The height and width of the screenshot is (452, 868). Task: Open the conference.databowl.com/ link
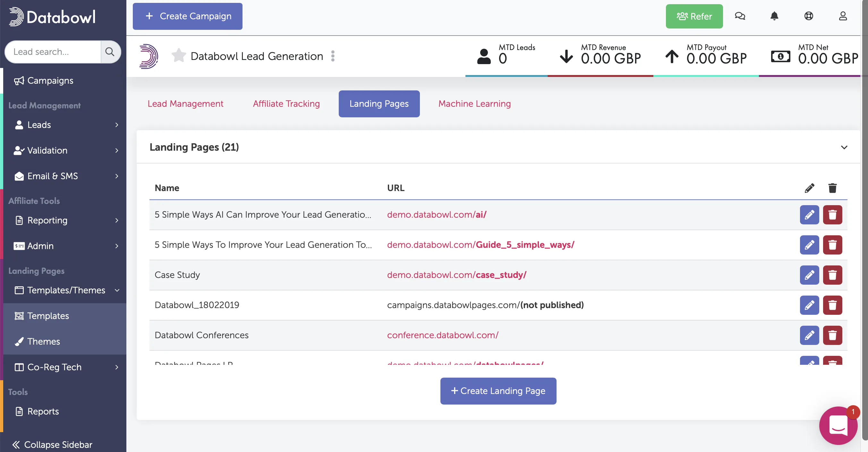click(x=443, y=335)
